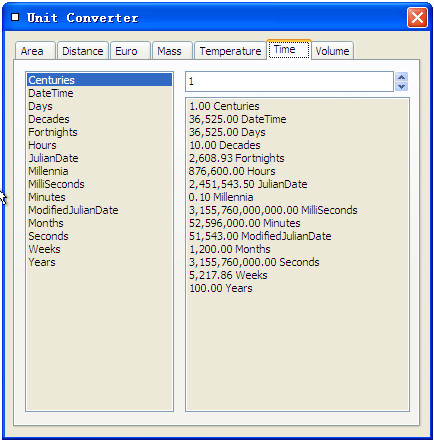Screen dimensions: 434x442
Task: Click the 876,600.00 Hours result
Action: coord(232,171)
